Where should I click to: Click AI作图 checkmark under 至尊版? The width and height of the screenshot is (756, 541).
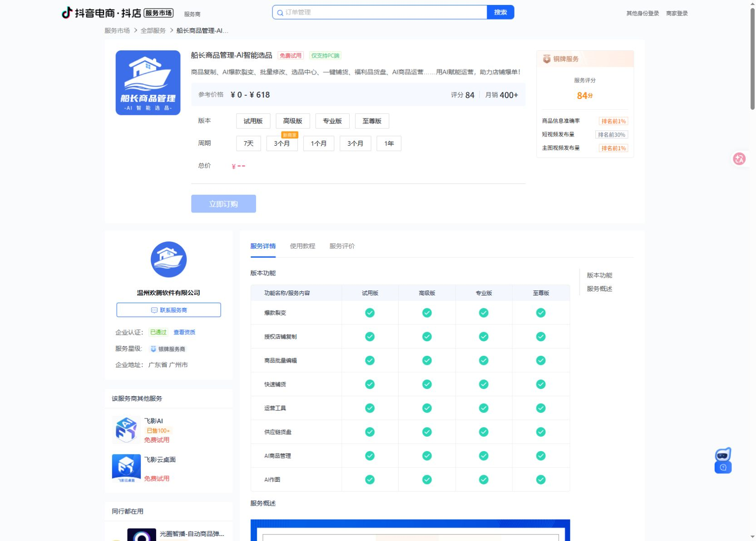tap(541, 480)
